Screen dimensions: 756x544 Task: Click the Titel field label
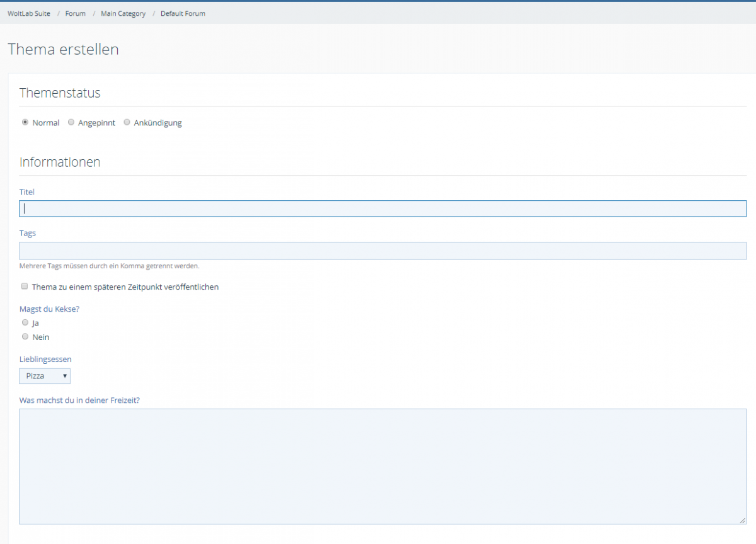tap(27, 191)
